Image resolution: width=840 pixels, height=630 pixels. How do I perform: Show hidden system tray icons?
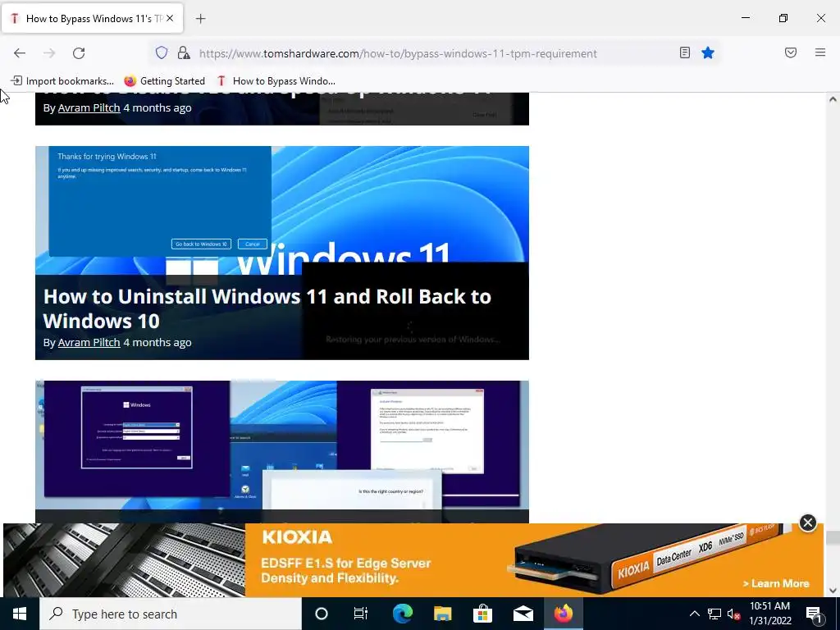[x=694, y=614]
